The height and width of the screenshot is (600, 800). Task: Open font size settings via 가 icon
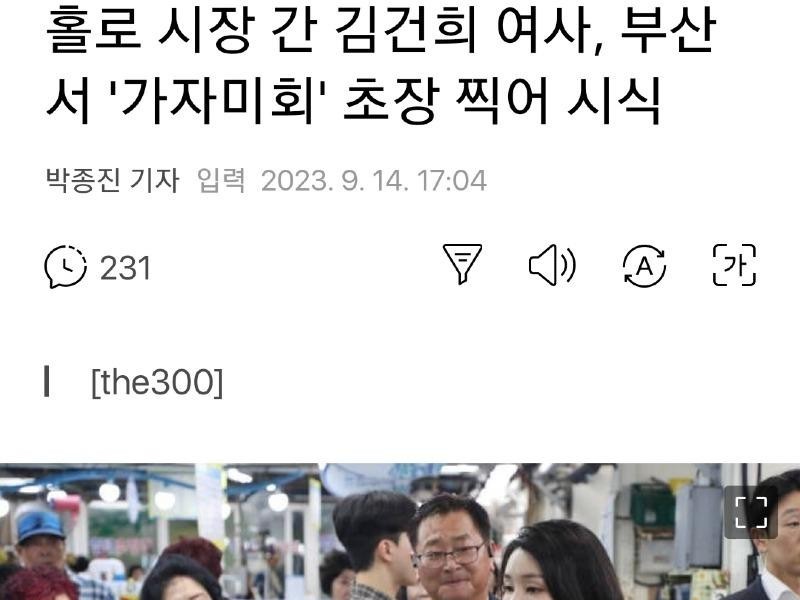tap(734, 265)
